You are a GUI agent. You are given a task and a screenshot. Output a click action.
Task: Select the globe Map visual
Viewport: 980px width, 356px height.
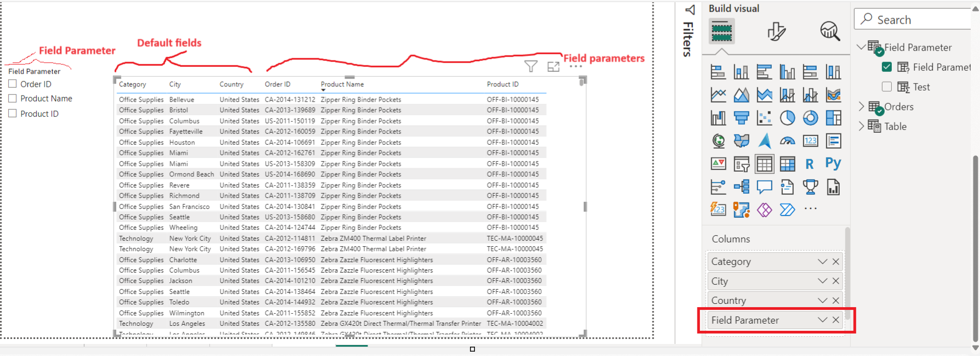click(x=718, y=141)
